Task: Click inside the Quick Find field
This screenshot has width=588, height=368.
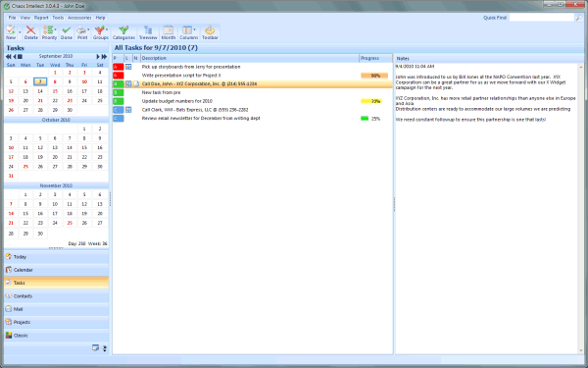Action: pos(542,18)
